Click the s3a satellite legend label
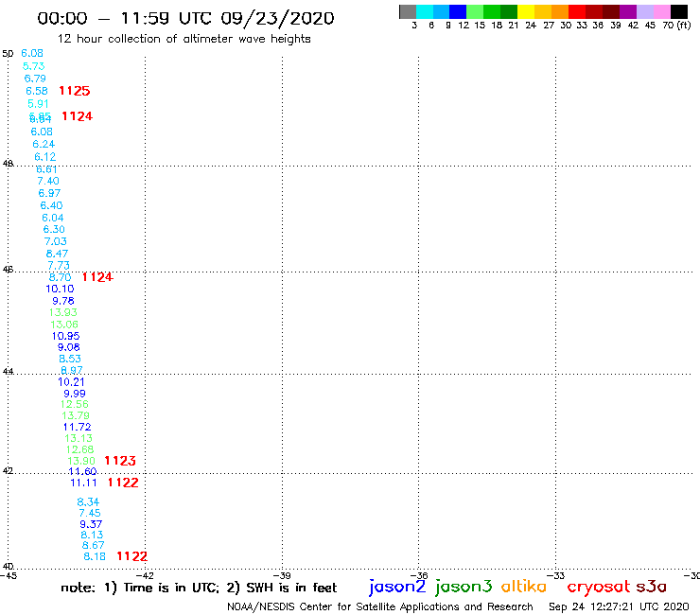Image resolution: width=700 pixels, height=615 pixels. (x=652, y=587)
